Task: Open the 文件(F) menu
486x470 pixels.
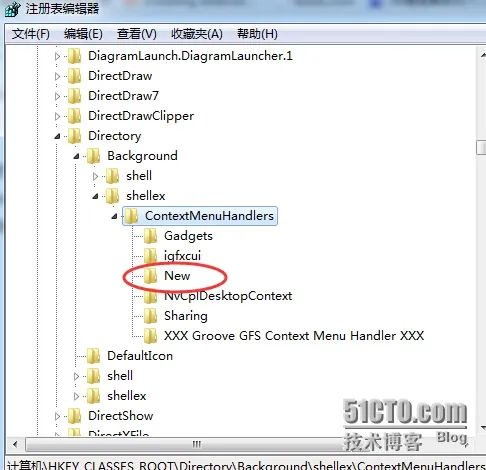Action: (31, 34)
